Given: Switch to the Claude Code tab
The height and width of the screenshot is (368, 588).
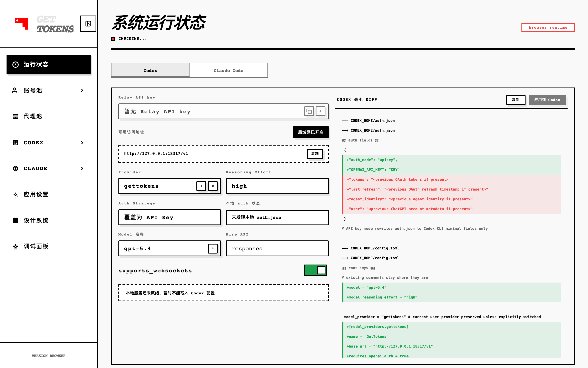Looking at the screenshot, I should [x=228, y=70].
